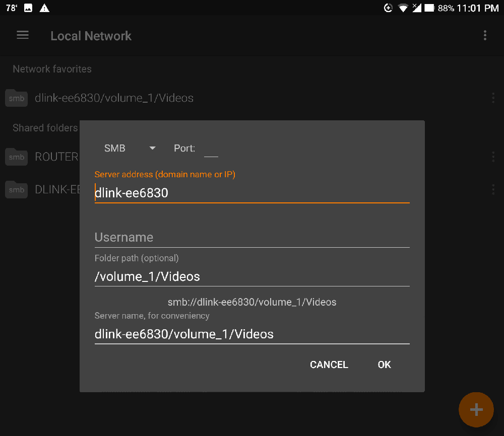
Task: Edit the server address field dlink-ee6830
Action: point(252,193)
